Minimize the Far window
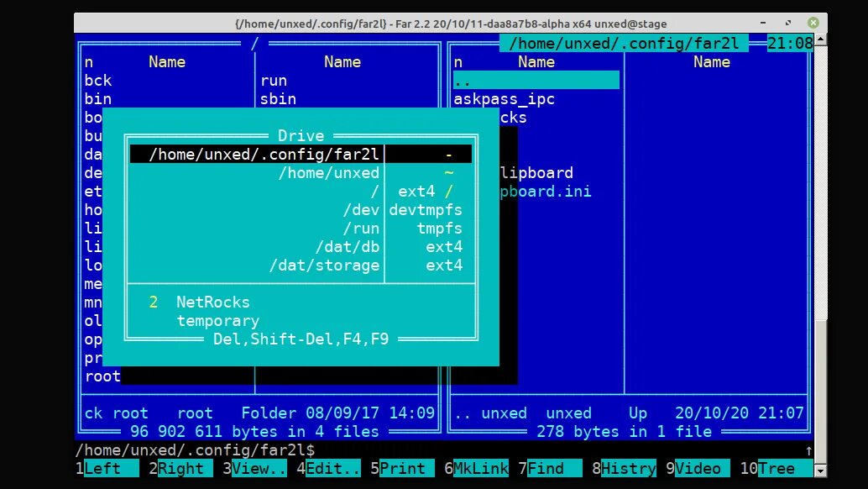This screenshot has height=489, width=868. [763, 23]
